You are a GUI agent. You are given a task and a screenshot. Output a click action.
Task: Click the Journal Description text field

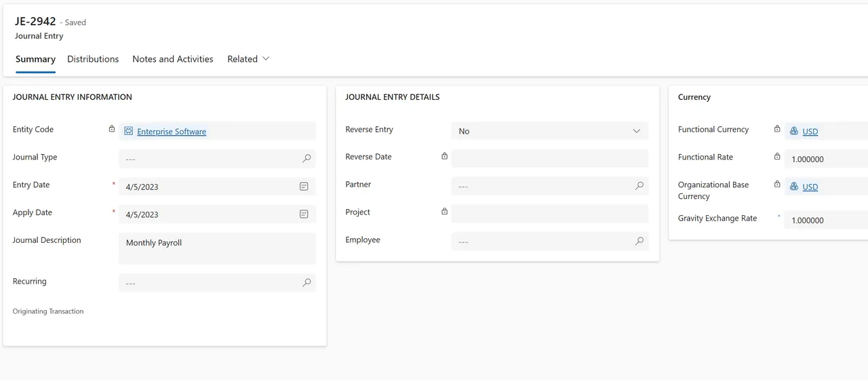coord(217,248)
